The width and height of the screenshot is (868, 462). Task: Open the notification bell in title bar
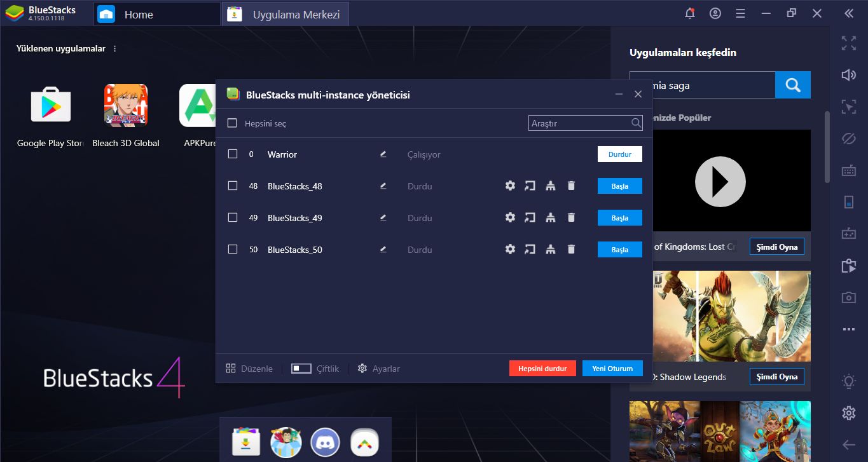[690, 13]
